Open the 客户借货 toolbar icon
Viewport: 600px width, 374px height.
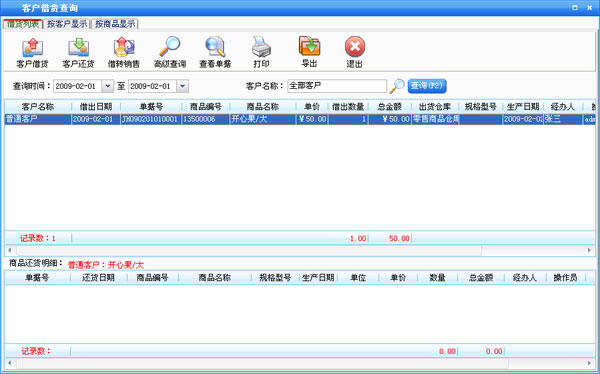[x=33, y=47]
